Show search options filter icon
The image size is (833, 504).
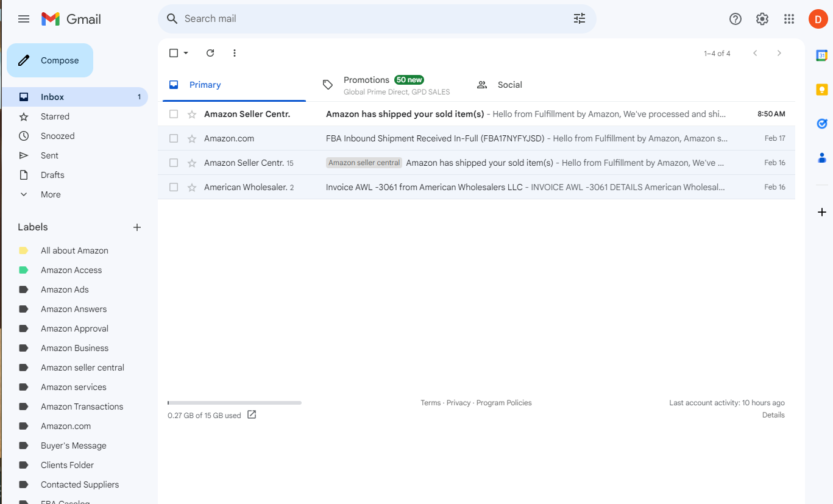pyautogui.click(x=580, y=19)
